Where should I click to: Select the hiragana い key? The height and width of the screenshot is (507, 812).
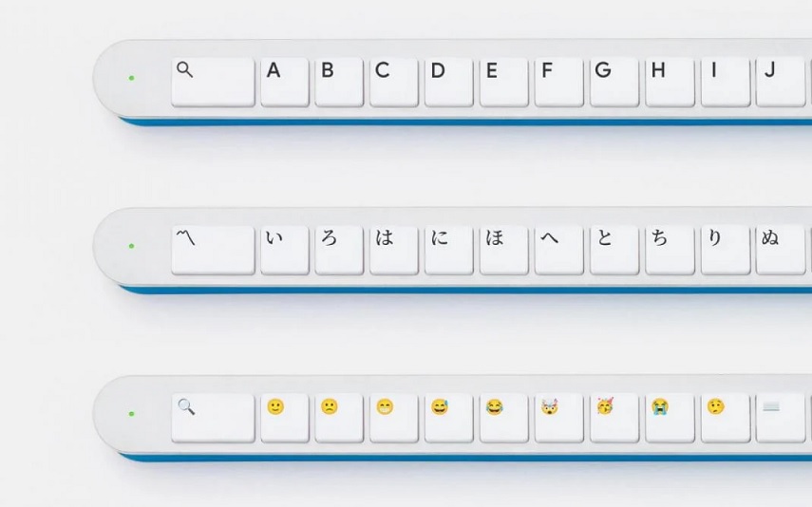[x=284, y=250]
